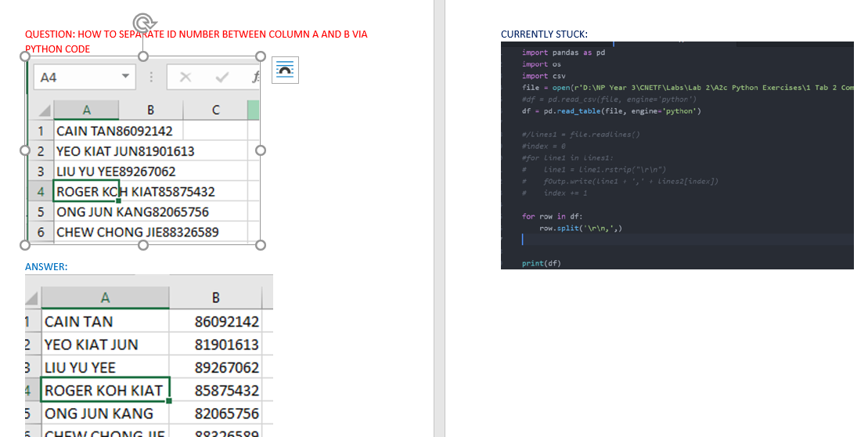Click the answer cell 89267062
The height and width of the screenshot is (437, 868).
tap(215, 368)
